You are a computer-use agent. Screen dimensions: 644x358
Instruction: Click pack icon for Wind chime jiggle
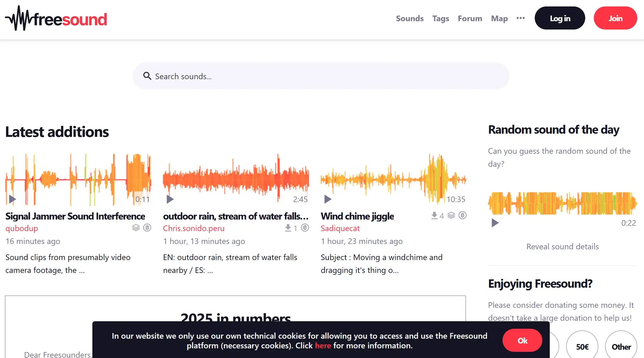tap(451, 215)
